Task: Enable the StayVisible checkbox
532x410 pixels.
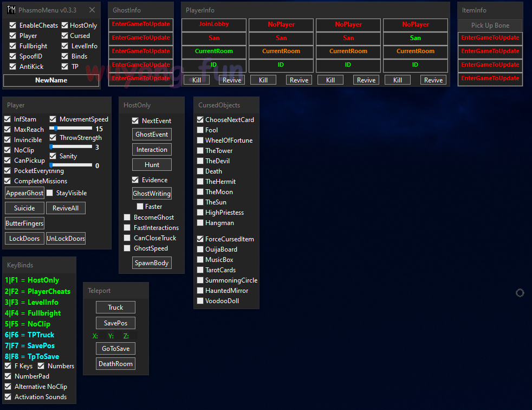Action: [50, 193]
